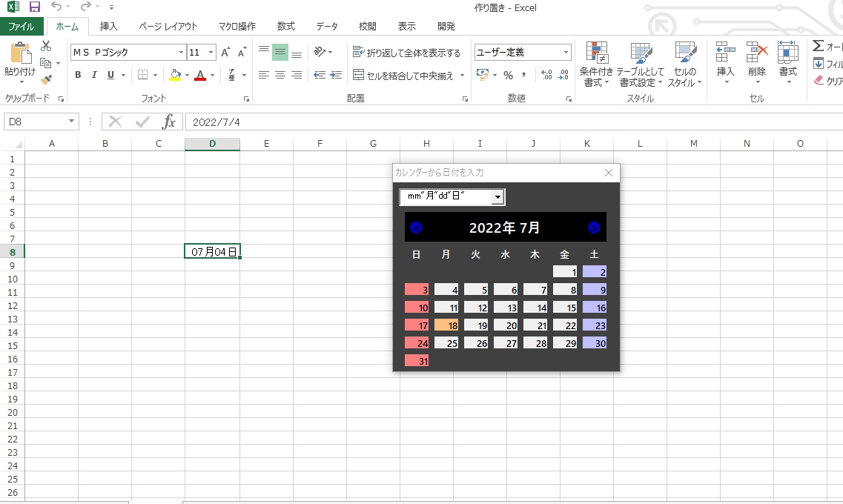Click the increase font size icon
The height and width of the screenshot is (504, 843).
click(x=225, y=52)
